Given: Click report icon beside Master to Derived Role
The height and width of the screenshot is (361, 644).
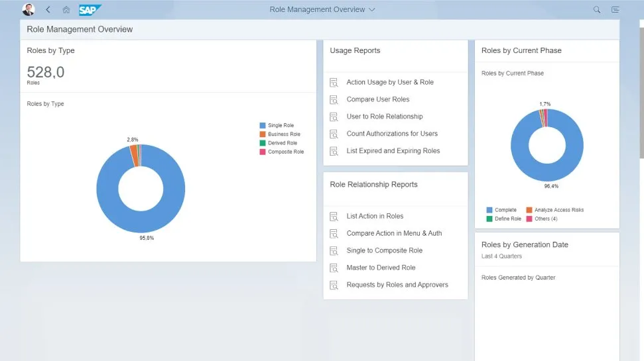Looking at the screenshot, I should [334, 268].
